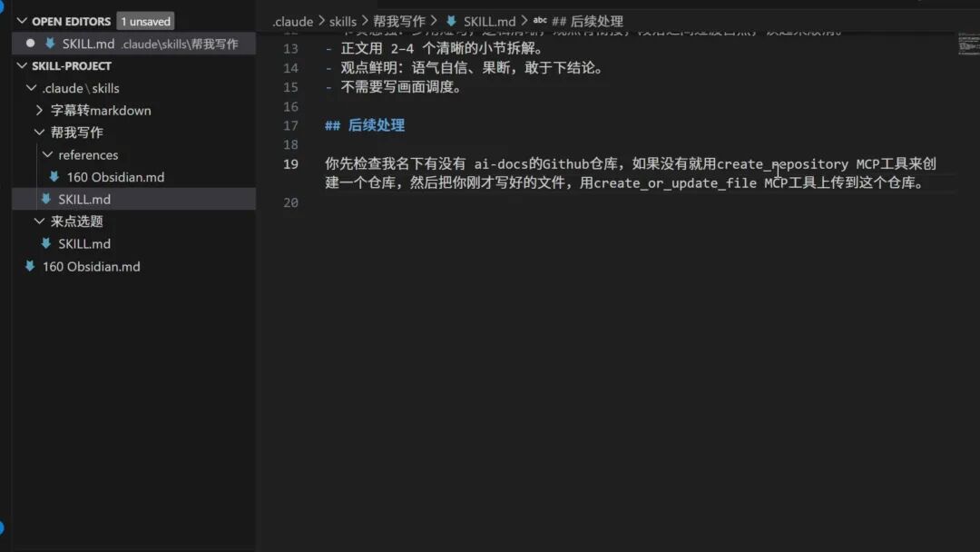Collapse the 来点选题 folder
This screenshot has width=980, height=552.
pyautogui.click(x=39, y=222)
